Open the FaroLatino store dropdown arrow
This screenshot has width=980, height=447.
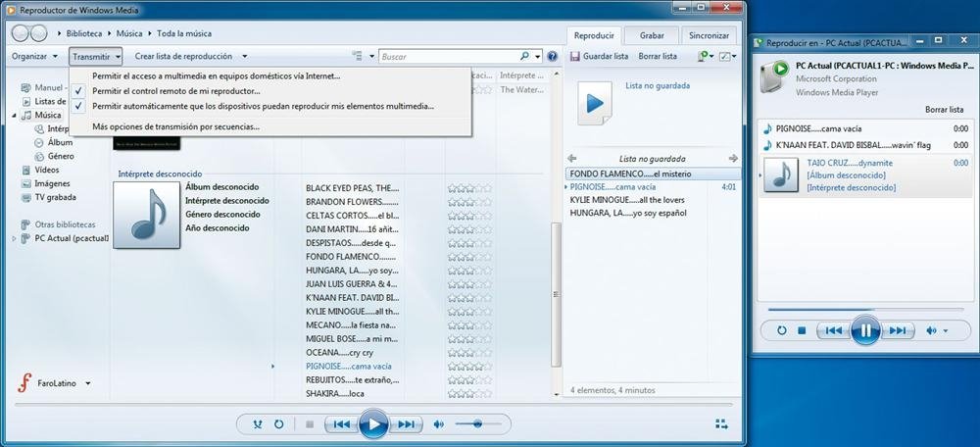click(88, 383)
